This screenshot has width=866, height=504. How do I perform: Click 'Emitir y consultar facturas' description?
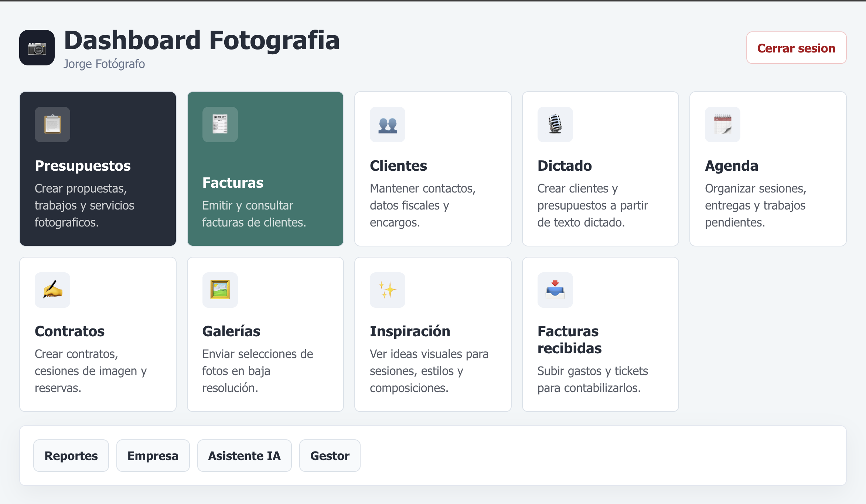pos(254,214)
